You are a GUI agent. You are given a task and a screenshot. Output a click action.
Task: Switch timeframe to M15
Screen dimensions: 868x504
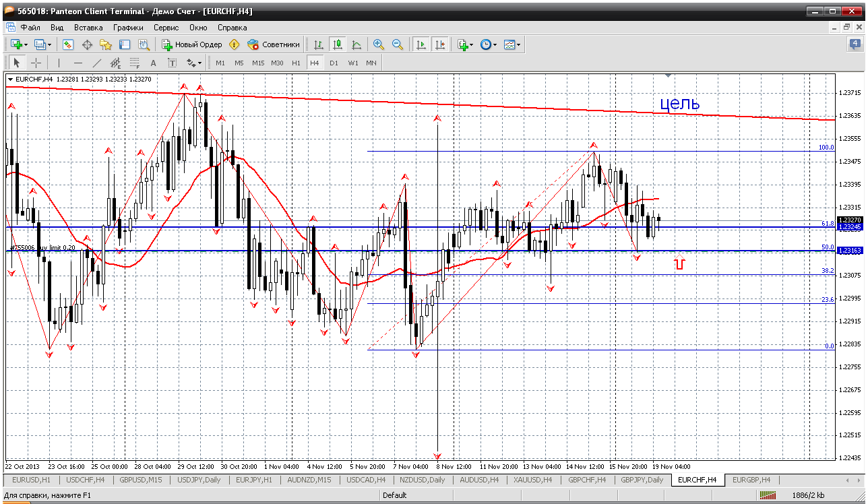coord(258,63)
